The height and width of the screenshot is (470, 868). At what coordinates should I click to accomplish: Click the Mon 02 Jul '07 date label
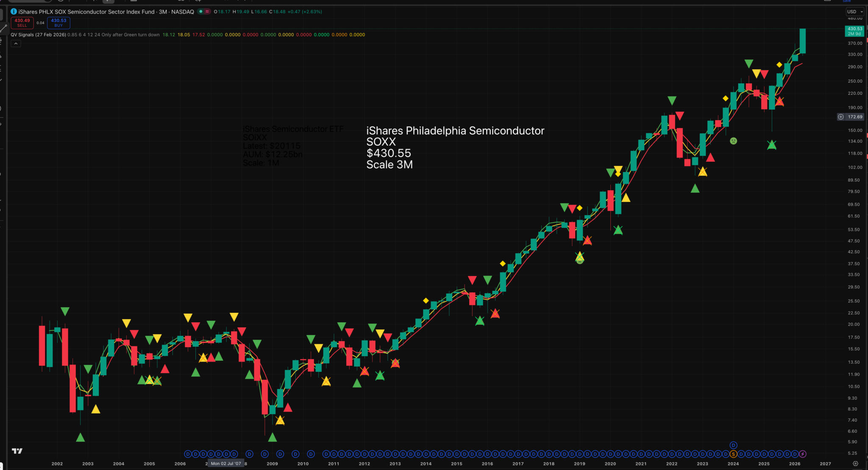pos(225,464)
